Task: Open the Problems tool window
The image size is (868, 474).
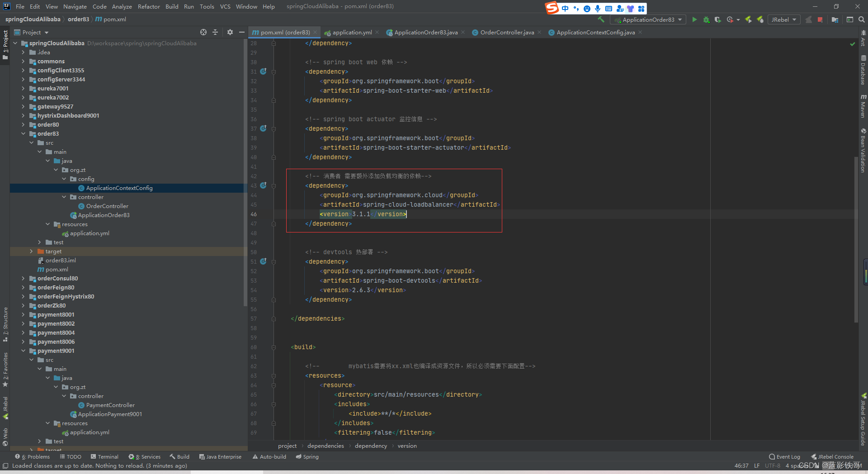Action: tap(33, 457)
